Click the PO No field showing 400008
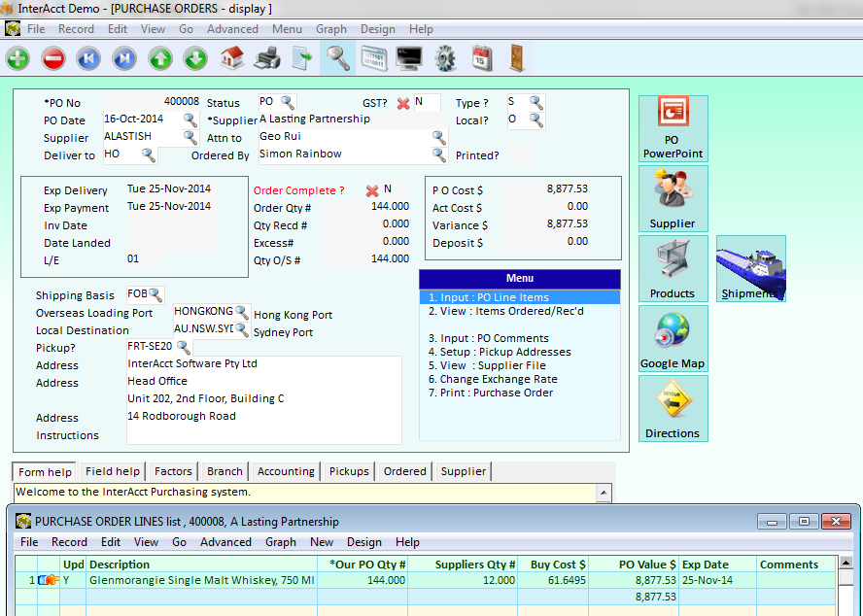Image resolution: width=863 pixels, height=616 pixels. (x=152, y=102)
